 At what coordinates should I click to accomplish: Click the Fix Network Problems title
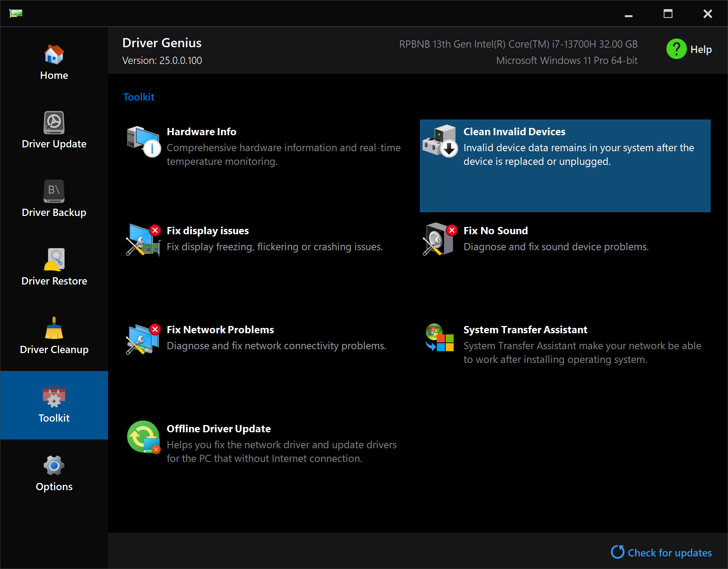point(220,330)
